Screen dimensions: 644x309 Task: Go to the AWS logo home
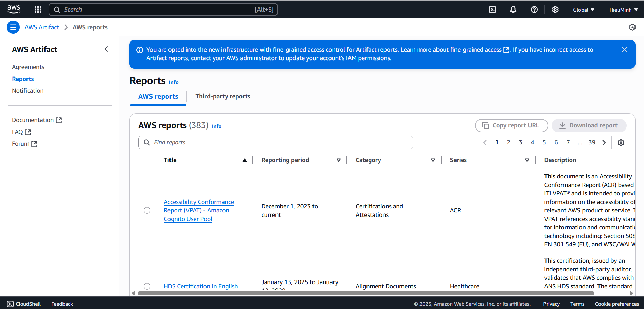click(14, 10)
